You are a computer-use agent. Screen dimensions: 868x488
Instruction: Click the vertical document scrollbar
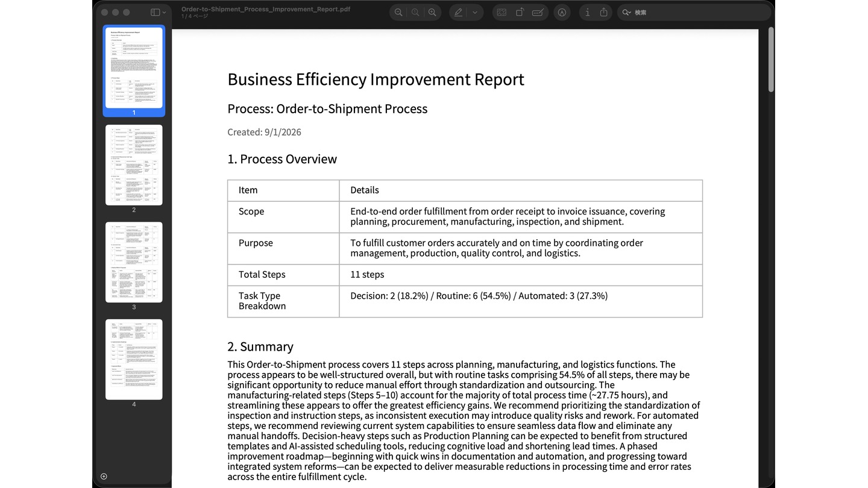pos(771,60)
